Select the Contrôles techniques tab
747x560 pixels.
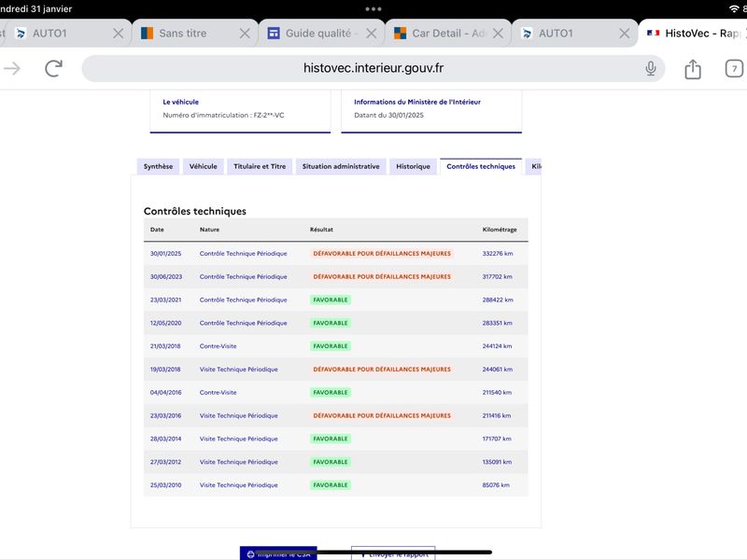point(481,167)
